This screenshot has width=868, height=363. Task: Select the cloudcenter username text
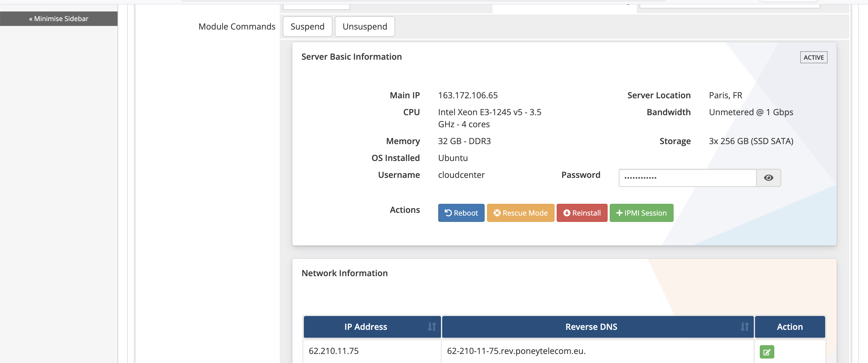(461, 175)
